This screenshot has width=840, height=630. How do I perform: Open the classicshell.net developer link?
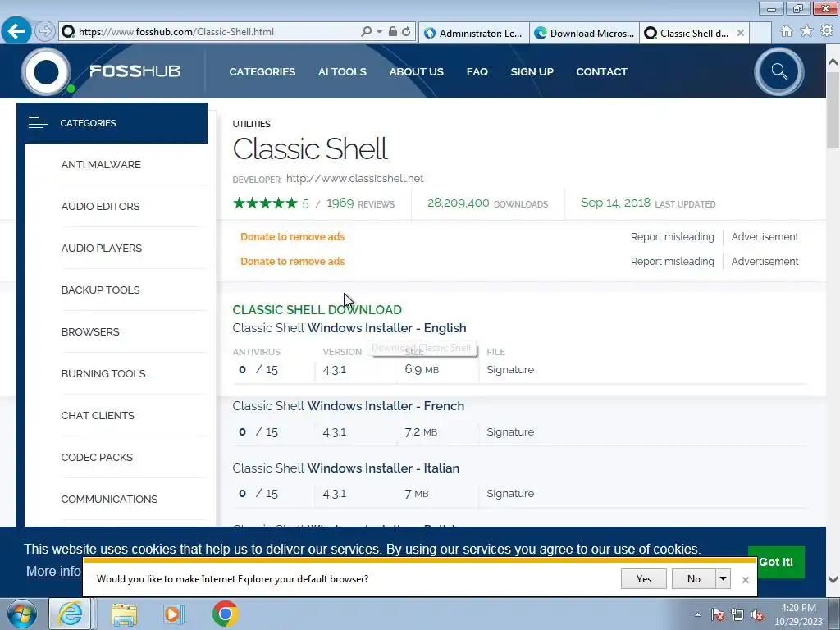[x=354, y=178]
